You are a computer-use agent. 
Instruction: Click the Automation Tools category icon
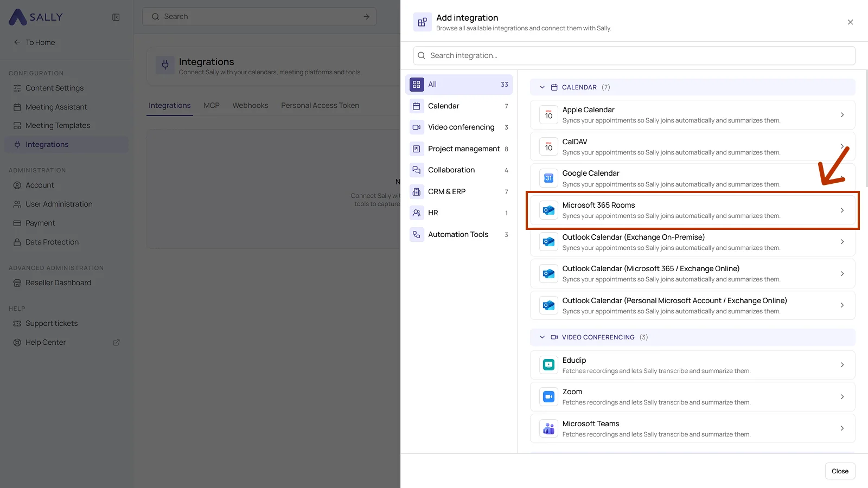click(416, 235)
